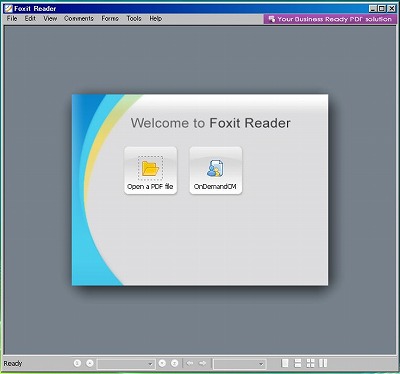Minimize the Foxit Reader window
Image resolution: width=400 pixels, height=374 pixels.
(x=373, y=9)
